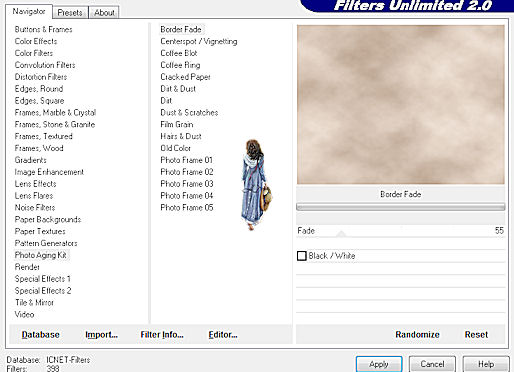Launch the Editor... option

pyautogui.click(x=223, y=334)
